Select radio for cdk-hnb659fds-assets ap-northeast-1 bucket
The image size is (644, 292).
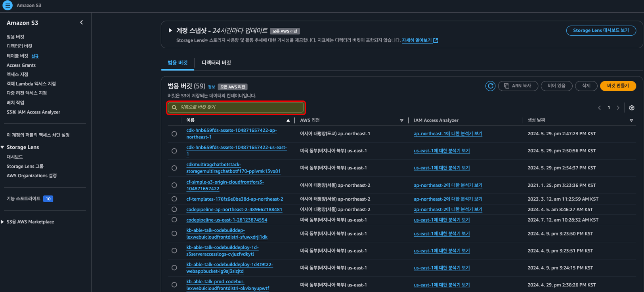(x=174, y=134)
